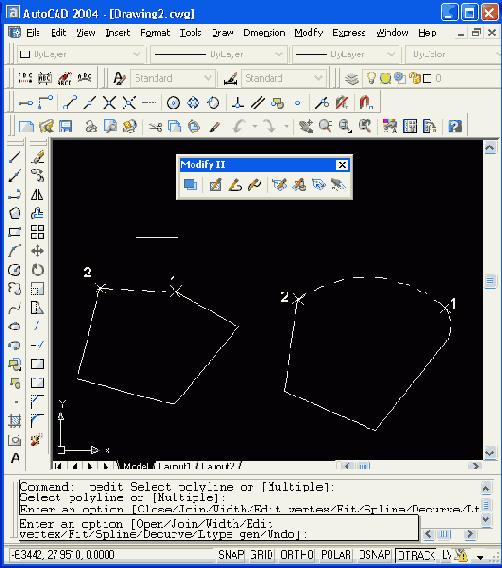This screenshot has width=502, height=568.
Task: Select the Move tool icon
Action: [x=37, y=251]
